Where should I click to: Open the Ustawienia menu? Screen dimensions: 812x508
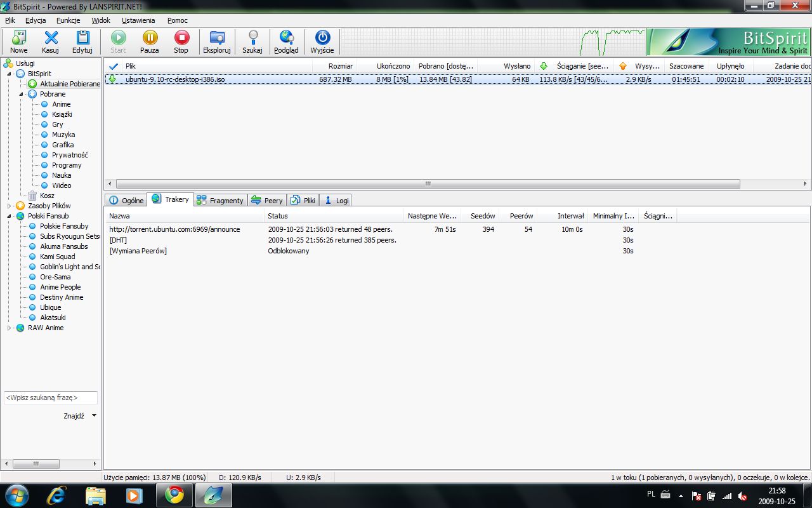pyautogui.click(x=138, y=20)
